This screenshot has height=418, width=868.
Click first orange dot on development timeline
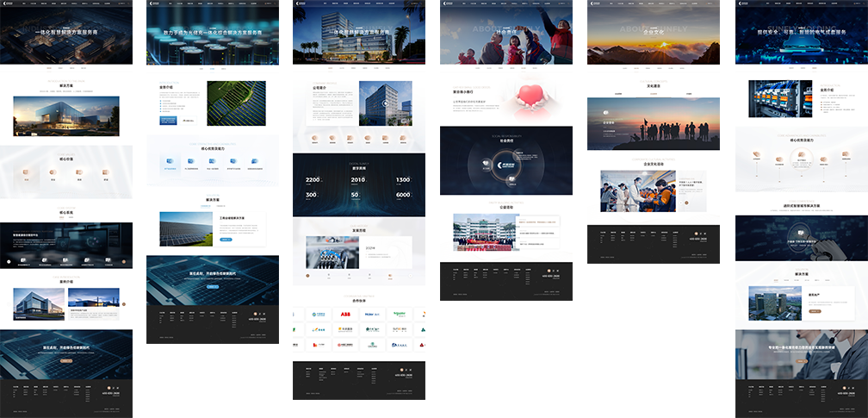coord(307,274)
